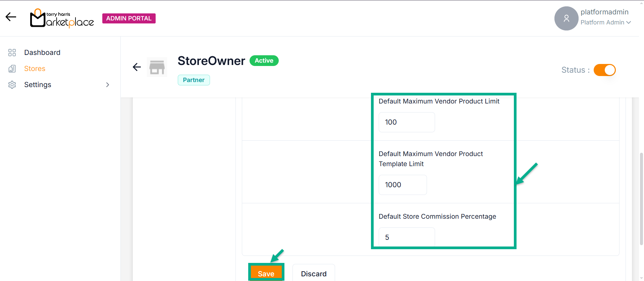Edit the Default Maximum Vendor Product Limit field
This screenshot has width=644, height=281.
pos(407,122)
